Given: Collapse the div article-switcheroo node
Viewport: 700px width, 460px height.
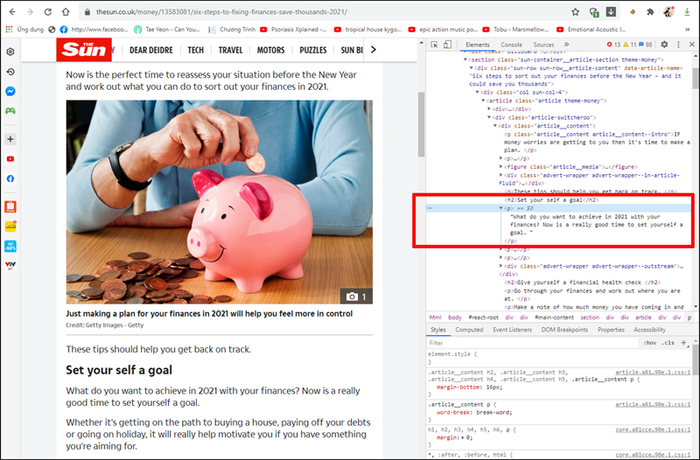Looking at the screenshot, I should point(489,117).
